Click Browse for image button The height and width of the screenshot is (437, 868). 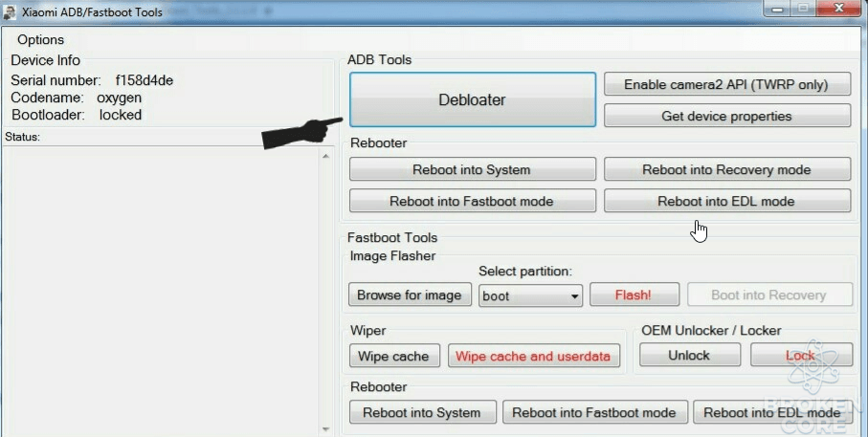410,295
